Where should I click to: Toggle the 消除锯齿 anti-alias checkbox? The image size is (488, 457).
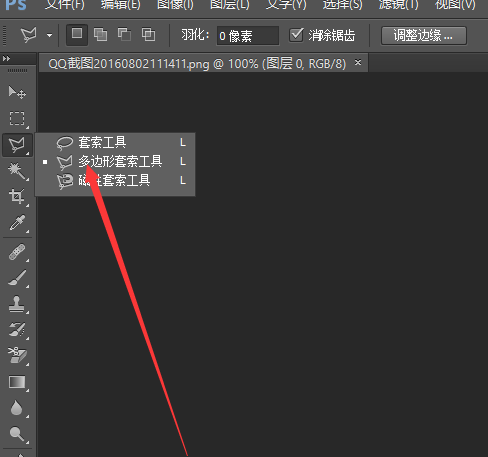click(x=296, y=35)
